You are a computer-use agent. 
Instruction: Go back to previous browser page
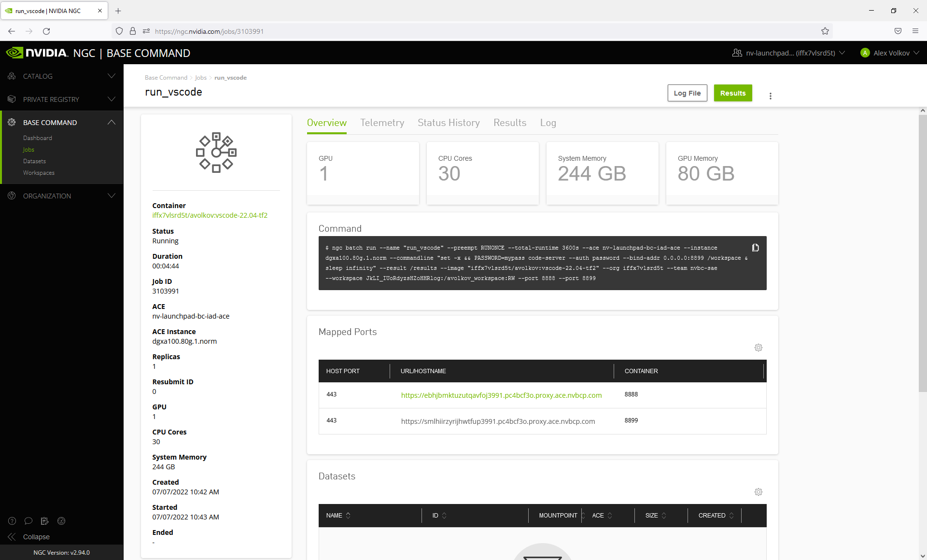coord(12,31)
